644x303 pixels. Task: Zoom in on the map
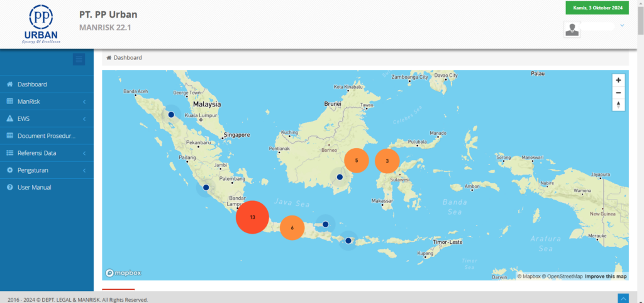pyautogui.click(x=618, y=81)
